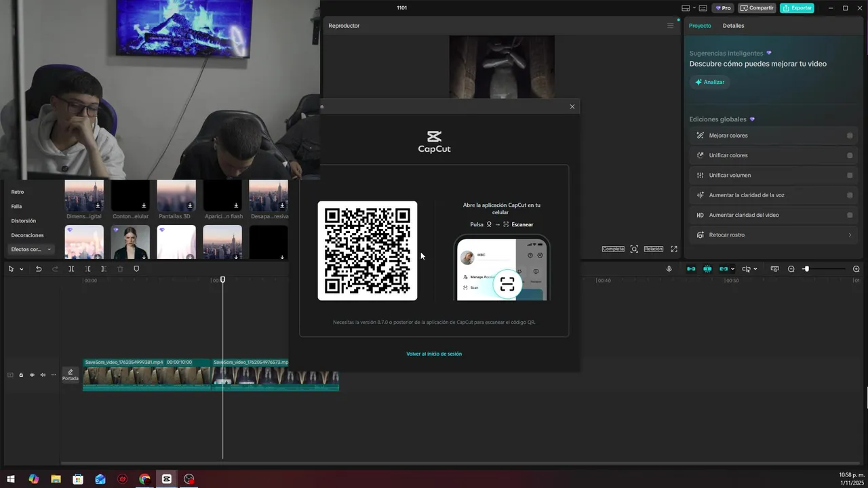Viewport: 868px width, 488px height.
Task: Open CapCut from the Windows taskbar
Action: pos(167,479)
